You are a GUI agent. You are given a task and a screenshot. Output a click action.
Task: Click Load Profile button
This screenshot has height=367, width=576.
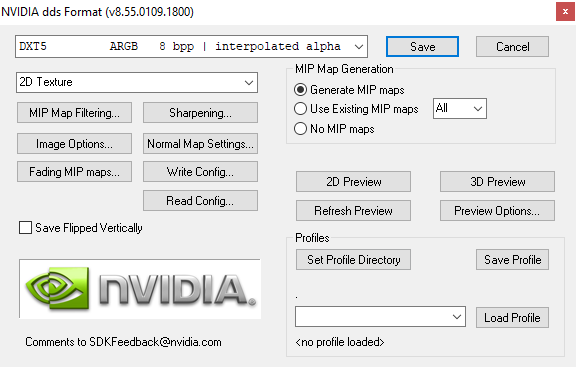click(x=512, y=317)
